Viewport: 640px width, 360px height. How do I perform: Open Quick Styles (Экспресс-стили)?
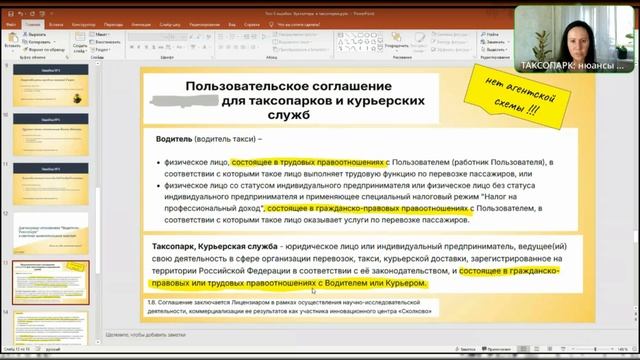point(419,43)
